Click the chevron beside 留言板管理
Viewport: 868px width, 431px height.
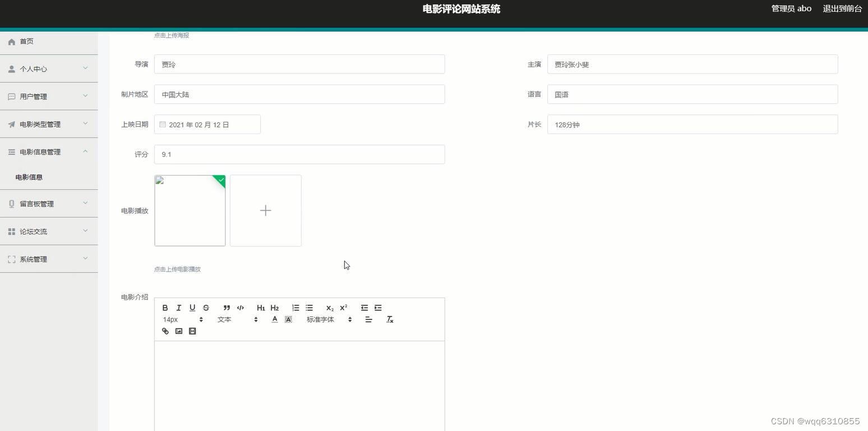coord(85,203)
